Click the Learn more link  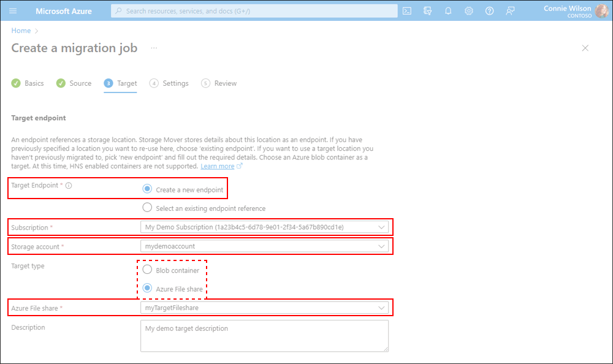[x=218, y=166]
